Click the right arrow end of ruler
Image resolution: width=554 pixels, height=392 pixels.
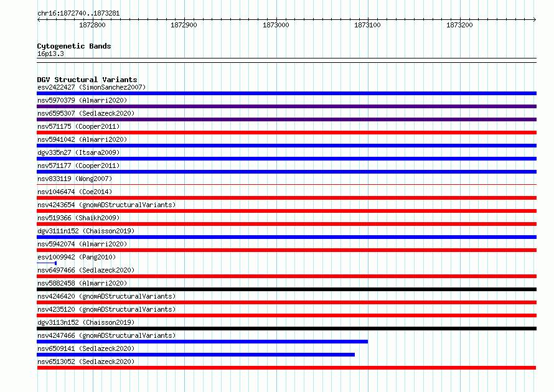point(535,19)
